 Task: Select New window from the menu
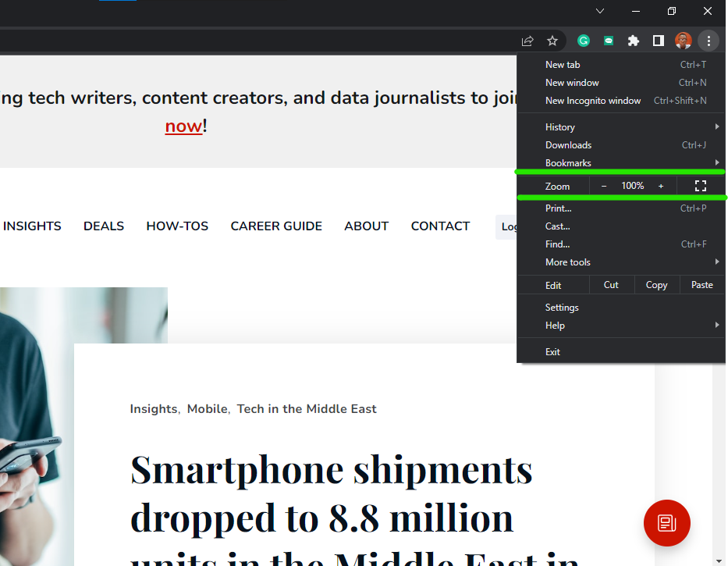click(621, 83)
